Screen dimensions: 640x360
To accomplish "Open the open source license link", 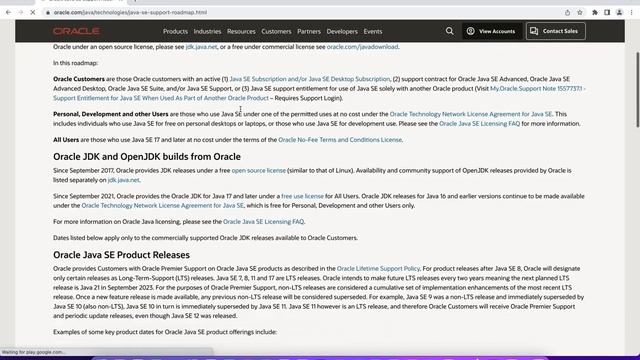I will click(259, 170).
